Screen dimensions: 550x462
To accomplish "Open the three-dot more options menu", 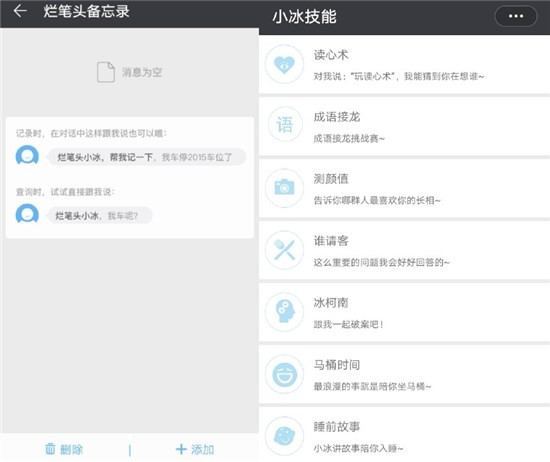I will point(516,16).
